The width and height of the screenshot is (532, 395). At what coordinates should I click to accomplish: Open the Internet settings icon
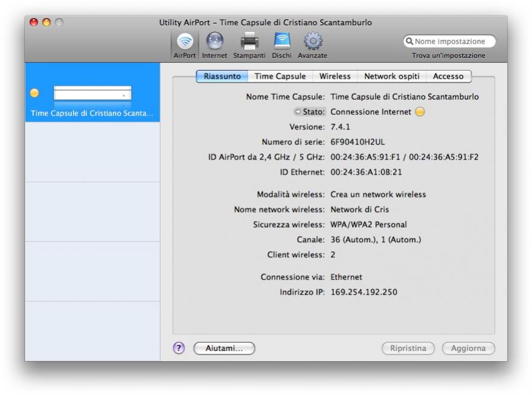coord(214,46)
